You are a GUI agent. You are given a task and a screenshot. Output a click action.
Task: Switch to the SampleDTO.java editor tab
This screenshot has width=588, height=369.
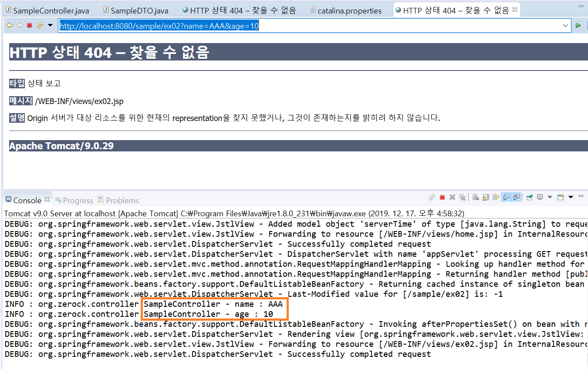click(135, 10)
